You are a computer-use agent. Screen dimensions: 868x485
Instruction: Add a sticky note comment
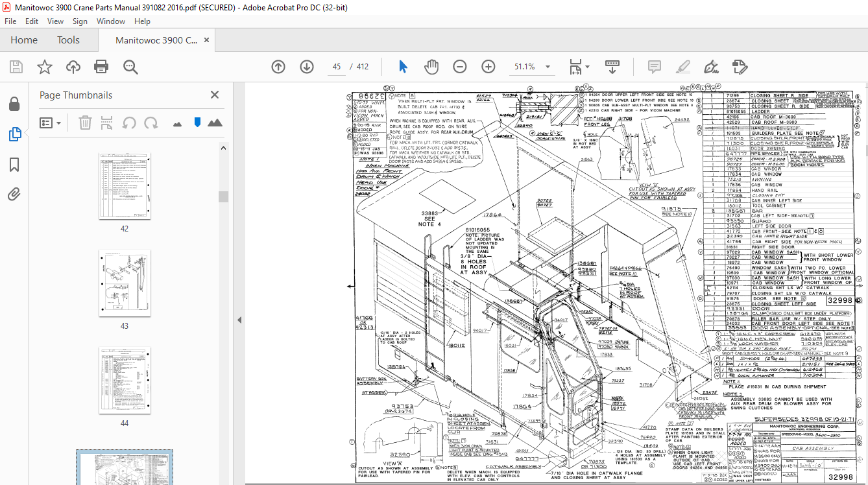pyautogui.click(x=654, y=67)
